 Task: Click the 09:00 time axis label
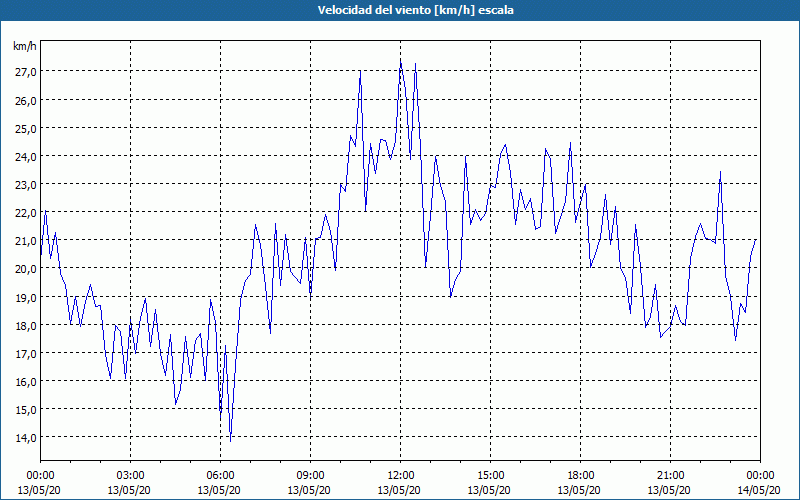point(310,476)
